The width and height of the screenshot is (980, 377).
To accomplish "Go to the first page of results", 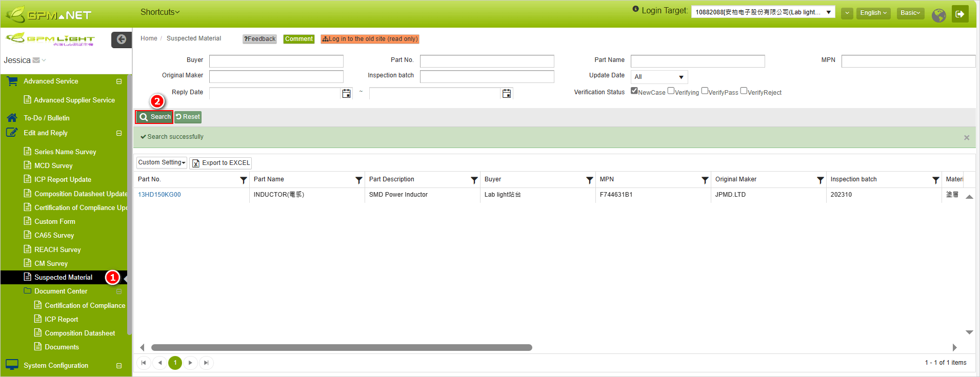I will click(x=144, y=363).
